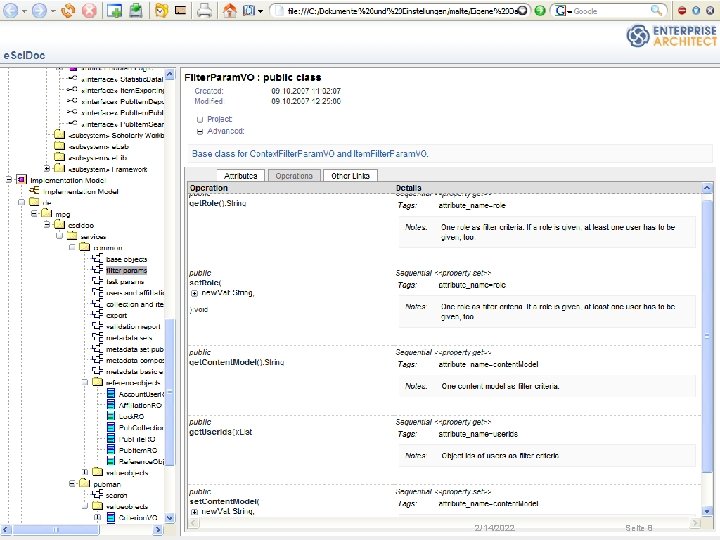Switch to the Attributes tab
Viewport: 720px width, 540px height.
[x=241, y=175]
